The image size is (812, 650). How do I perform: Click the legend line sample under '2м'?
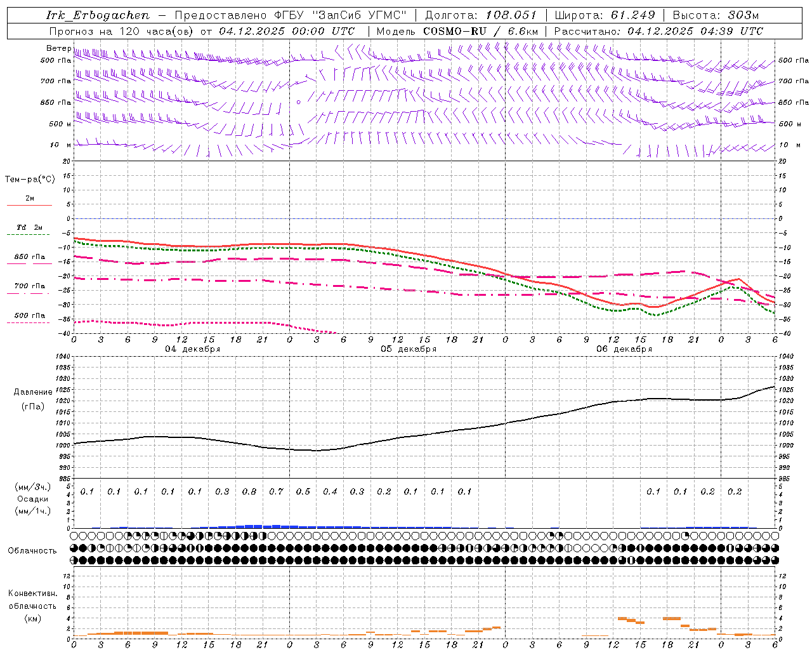pos(29,206)
